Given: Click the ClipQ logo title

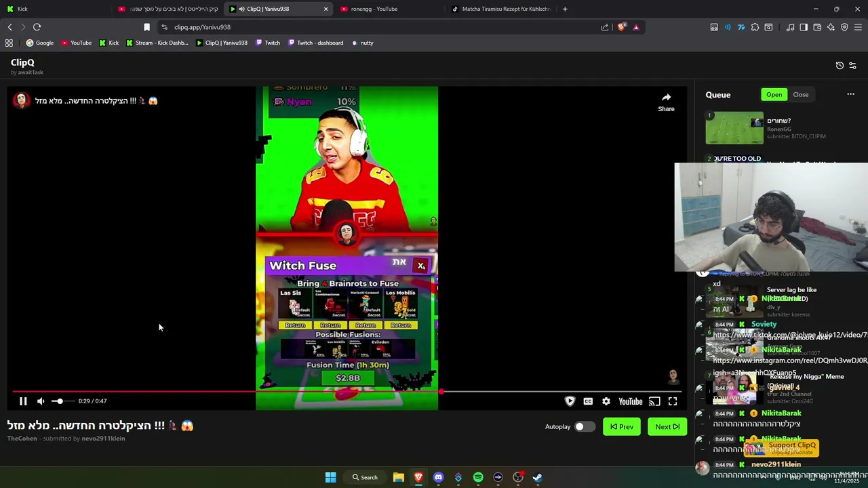Looking at the screenshot, I should 22,62.
